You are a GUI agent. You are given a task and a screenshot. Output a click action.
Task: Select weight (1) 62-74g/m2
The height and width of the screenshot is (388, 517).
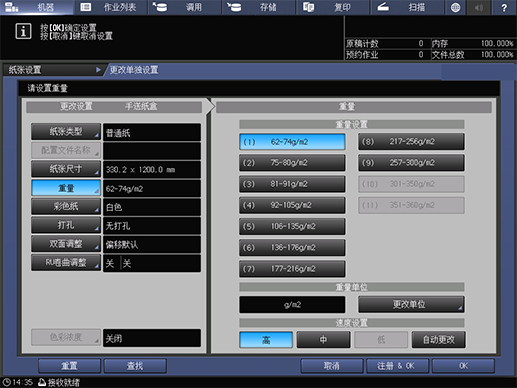point(292,142)
